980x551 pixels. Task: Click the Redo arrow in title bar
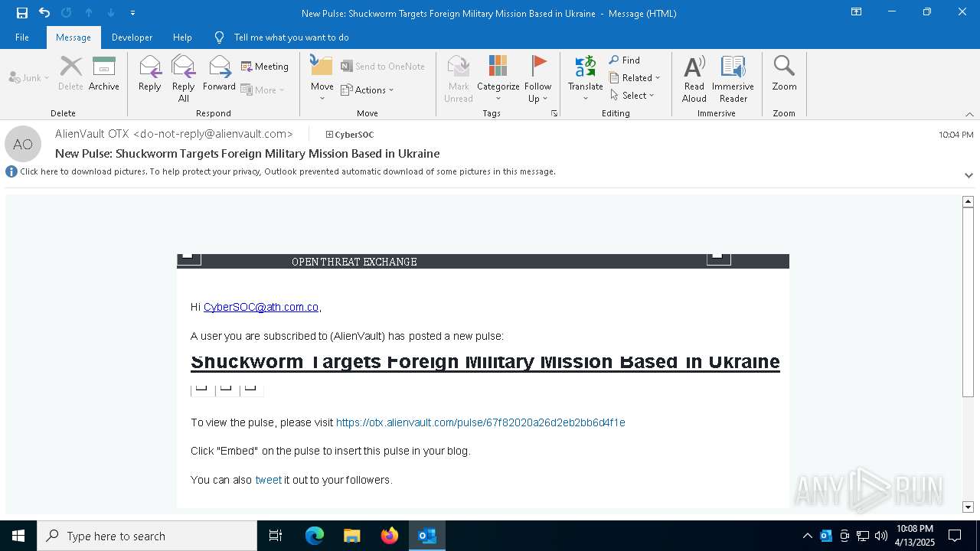[x=67, y=13]
